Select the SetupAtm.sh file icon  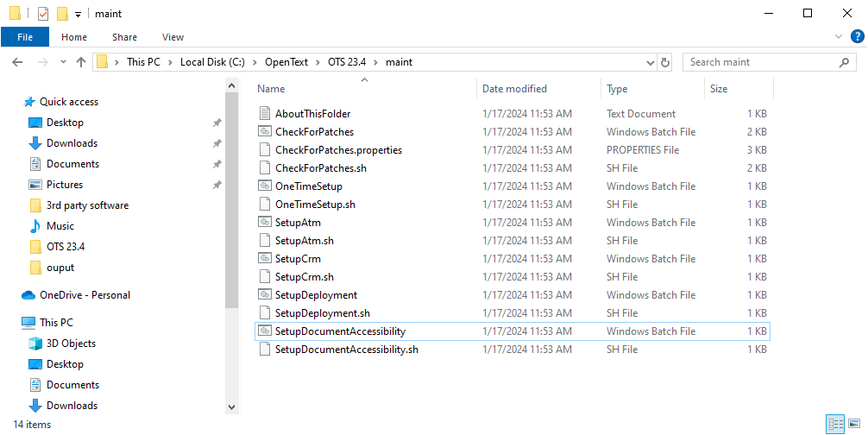265,241
